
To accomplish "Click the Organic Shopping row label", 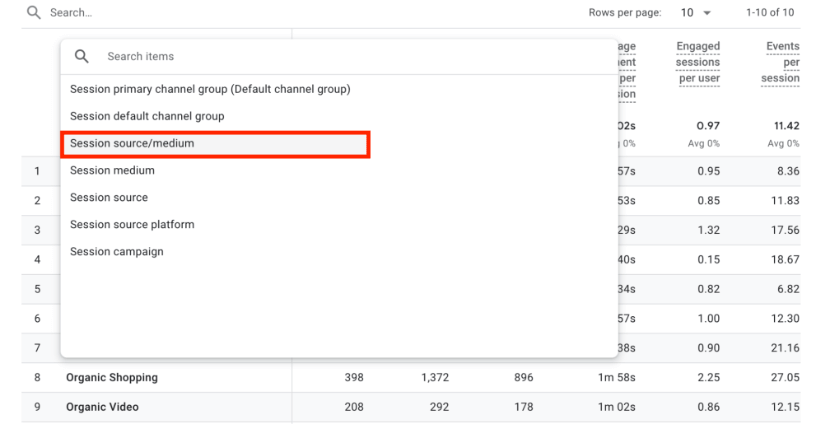I will (112, 378).
